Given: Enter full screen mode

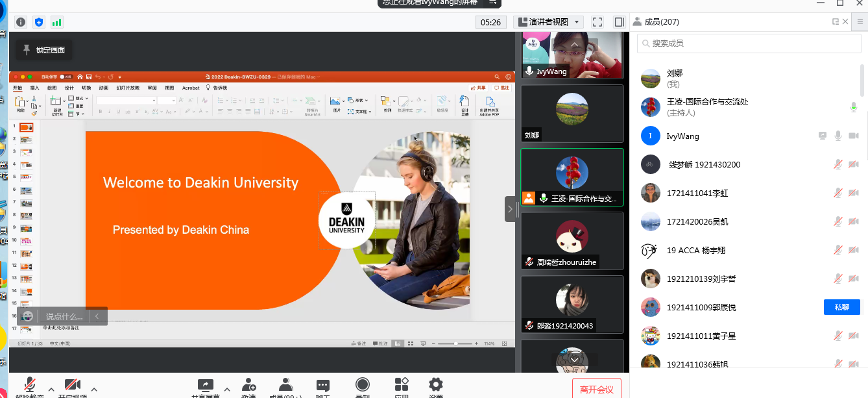Looking at the screenshot, I should click(x=597, y=22).
